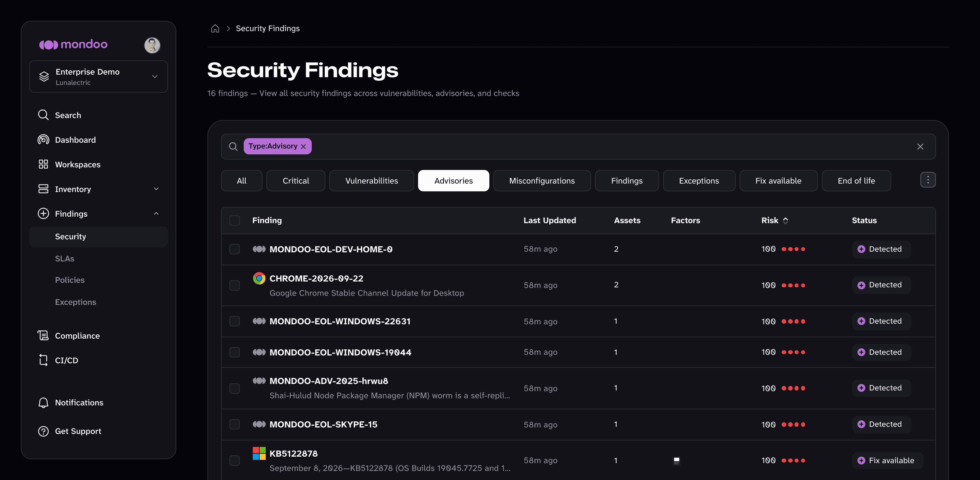Clear the entire search filter bar
The image size is (980, 480).
pos(920,147)
